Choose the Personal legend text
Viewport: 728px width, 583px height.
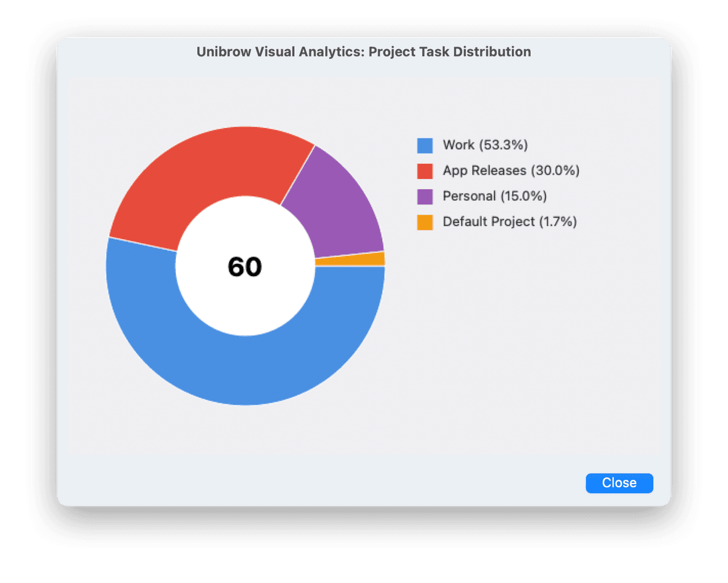tap(470, 197)
